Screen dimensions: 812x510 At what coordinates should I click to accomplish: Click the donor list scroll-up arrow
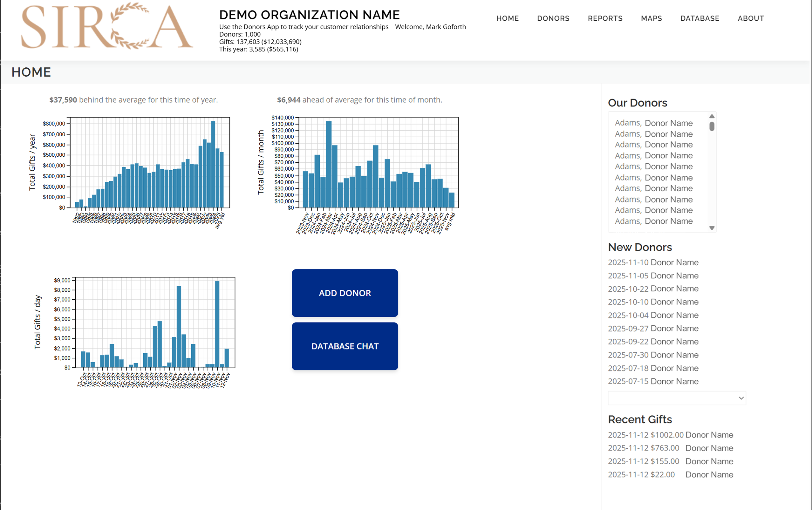[x=712, y=116]
